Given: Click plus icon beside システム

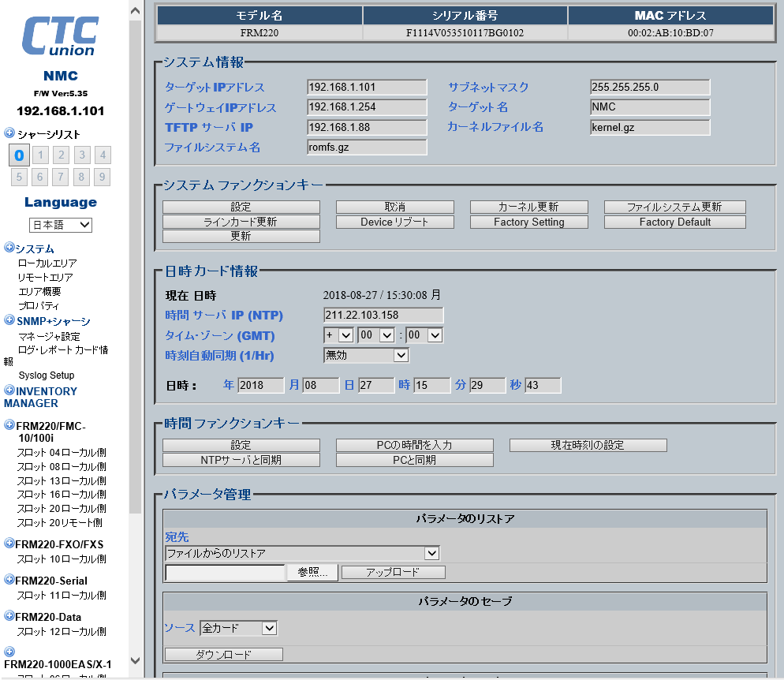Looking at the screenshot, I should (9, 247).
